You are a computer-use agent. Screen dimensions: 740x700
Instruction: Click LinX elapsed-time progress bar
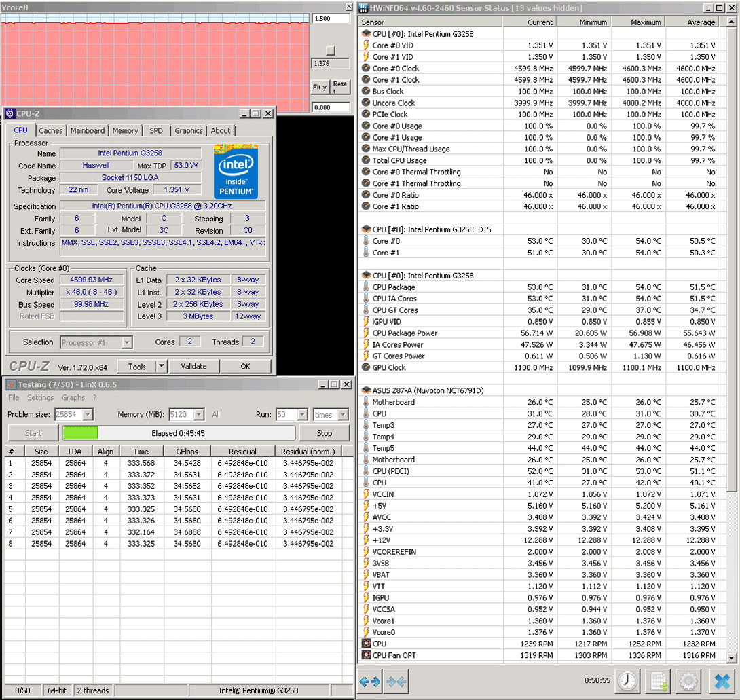point(179,433)
